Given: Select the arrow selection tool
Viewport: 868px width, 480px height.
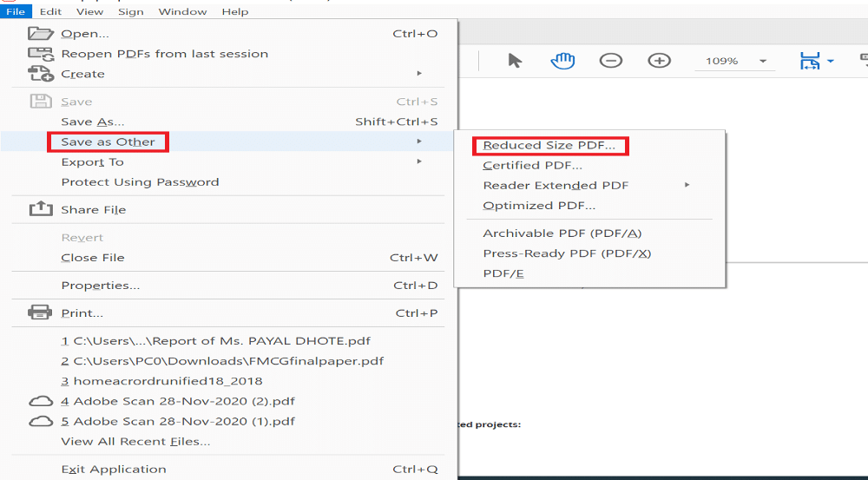Looking at the screenshot, I should [x=515, y=61].
